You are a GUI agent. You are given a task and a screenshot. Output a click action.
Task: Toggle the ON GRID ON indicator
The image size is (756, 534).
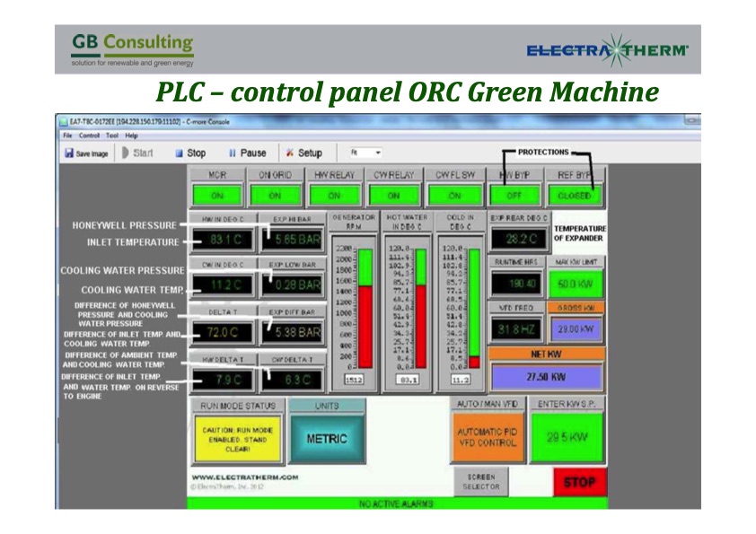[x=275, y=196]
